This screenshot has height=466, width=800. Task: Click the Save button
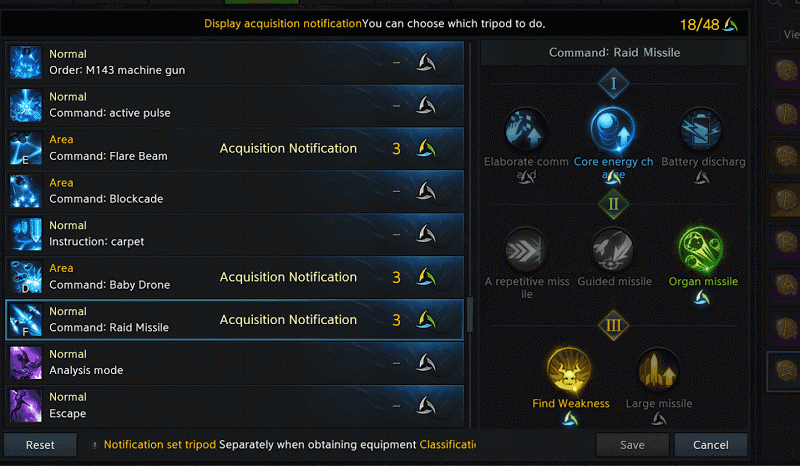pos(632,445)
